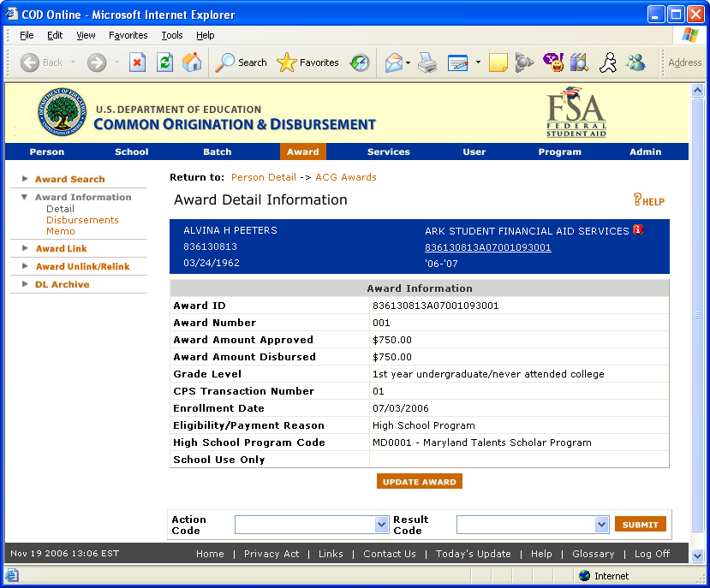Click the vertical scrollbar down arrow
Screen dimensions: 710x588
[697, 555]
